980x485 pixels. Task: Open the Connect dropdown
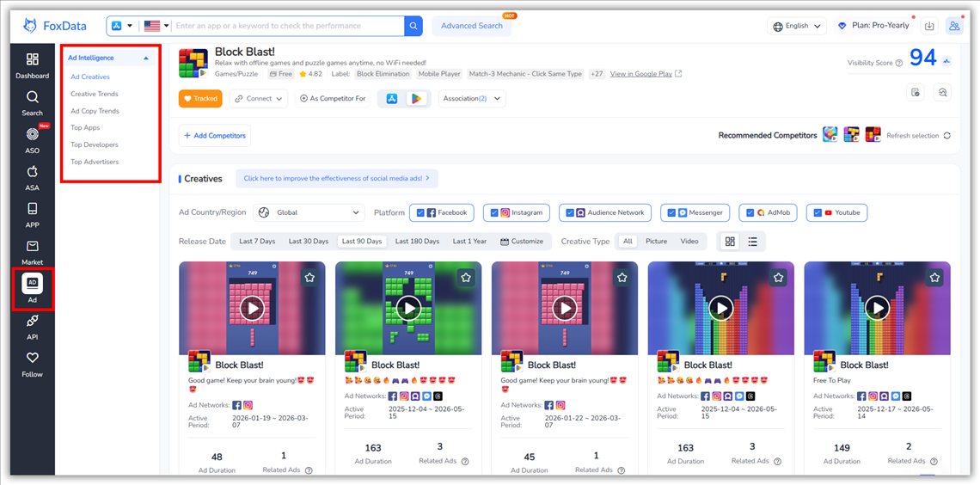(x=259, y=99)
